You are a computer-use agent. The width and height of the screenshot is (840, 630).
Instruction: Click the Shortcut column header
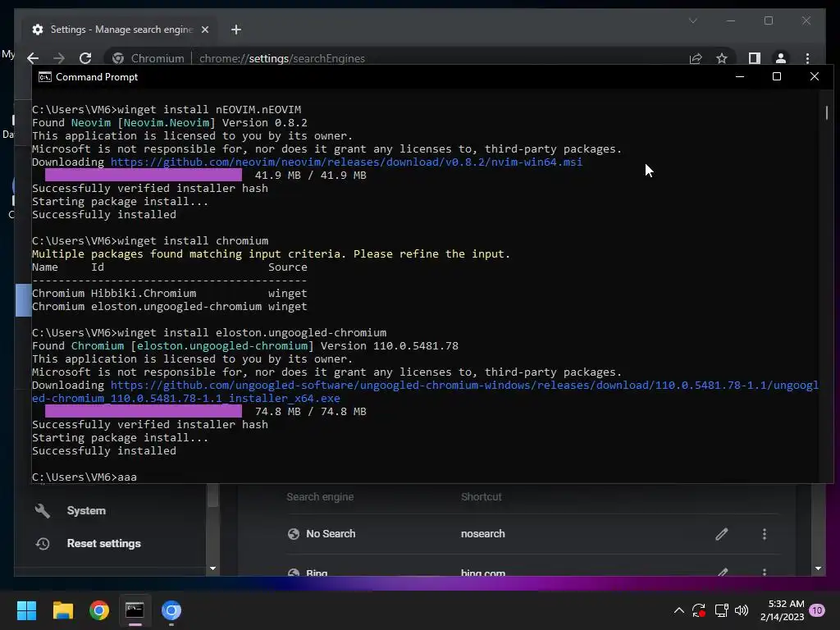pyautogui.click(x=481, y=496)
